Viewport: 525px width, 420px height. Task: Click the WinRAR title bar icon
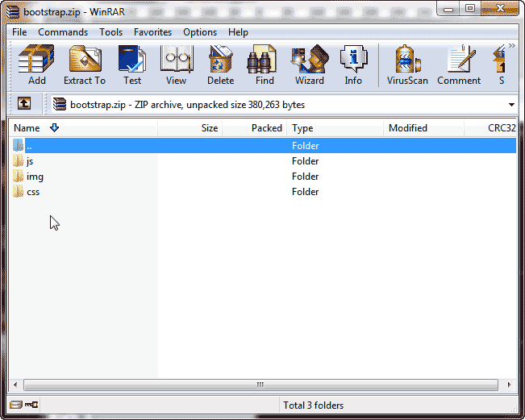point(14,12)
